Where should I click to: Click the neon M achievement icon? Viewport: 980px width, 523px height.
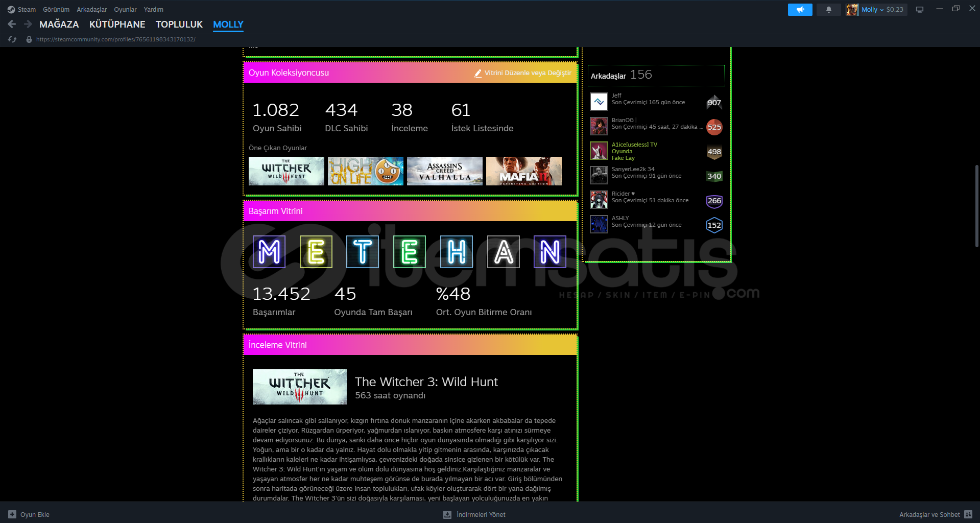[x=269, y=252]
